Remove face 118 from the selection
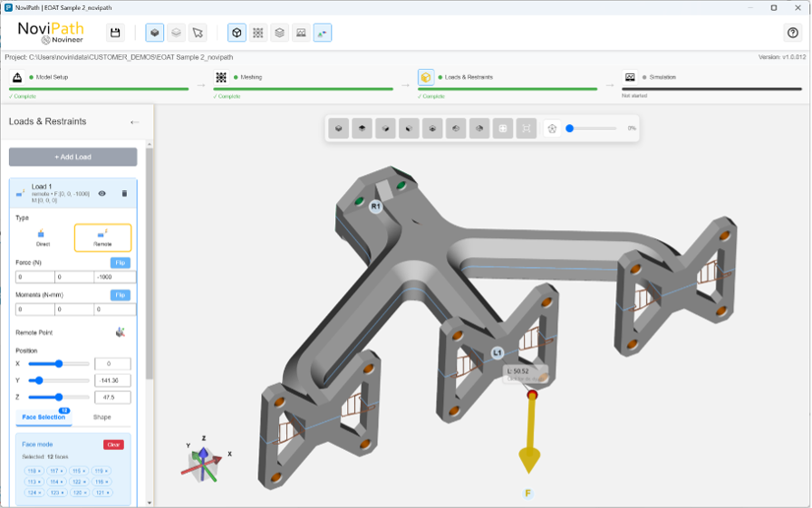 pos(34,471)
